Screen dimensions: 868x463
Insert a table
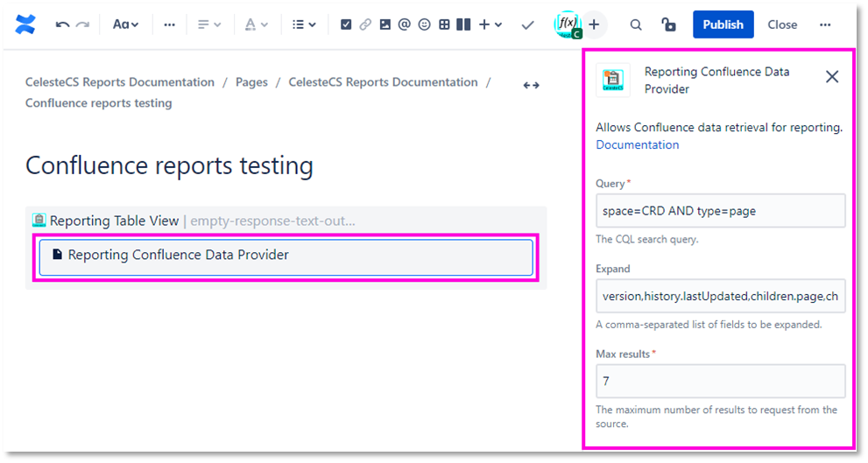point(444,25)
